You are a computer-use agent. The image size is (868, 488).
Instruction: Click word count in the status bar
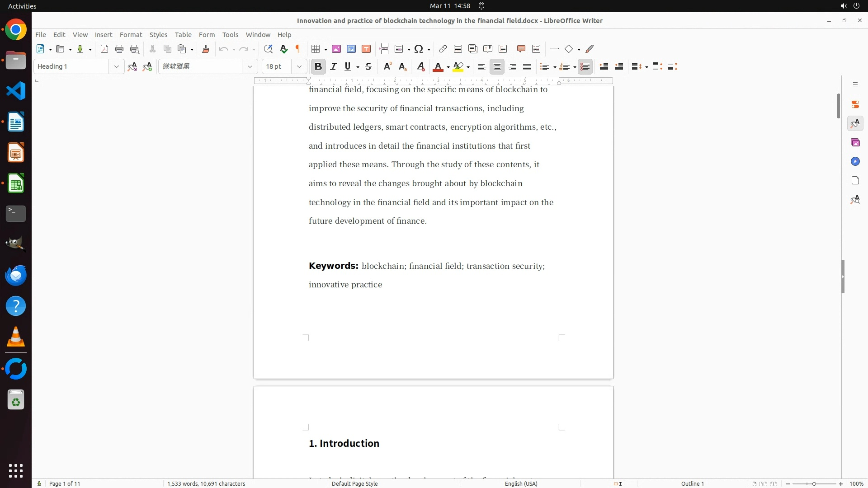tap(206, 483)
